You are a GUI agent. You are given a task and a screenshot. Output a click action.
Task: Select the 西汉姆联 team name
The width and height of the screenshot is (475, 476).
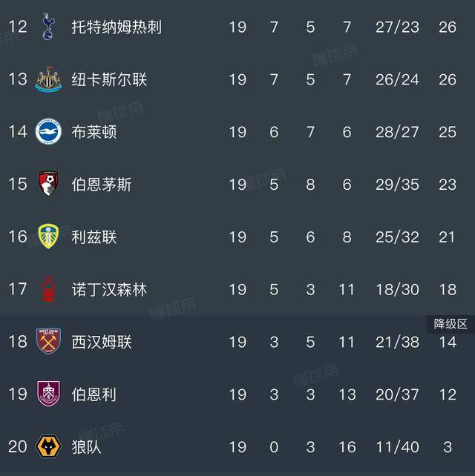pyautogui.click(x=102, y=342)
